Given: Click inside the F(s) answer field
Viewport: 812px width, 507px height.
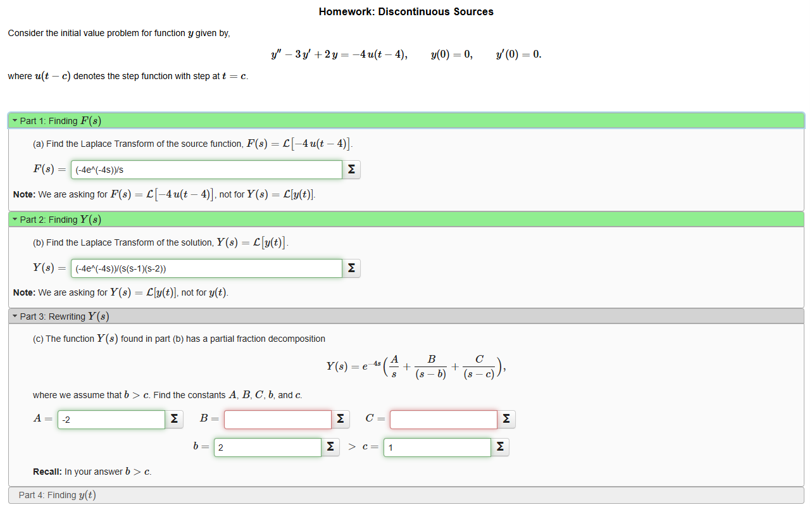Looking at the screenshot, I should [206, 169].
